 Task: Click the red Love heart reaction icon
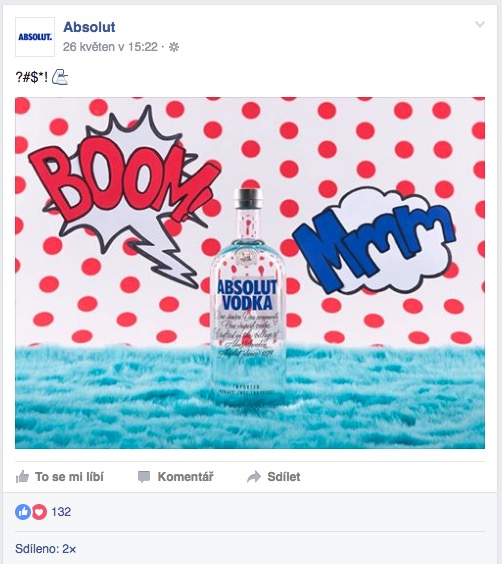point(40,512)
